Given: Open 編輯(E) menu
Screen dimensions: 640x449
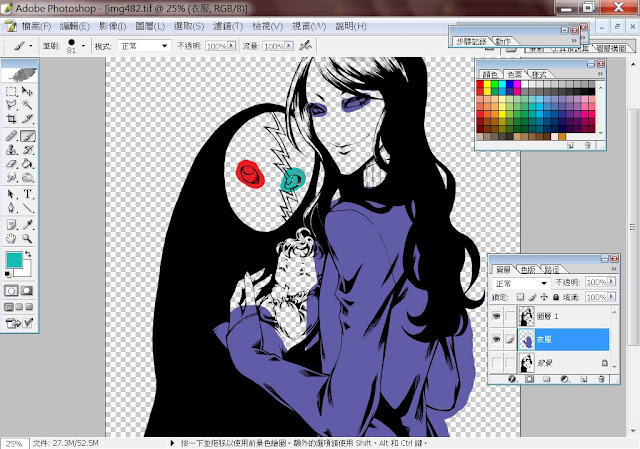Looking at the screenshot, I should [x=75, y=26].
